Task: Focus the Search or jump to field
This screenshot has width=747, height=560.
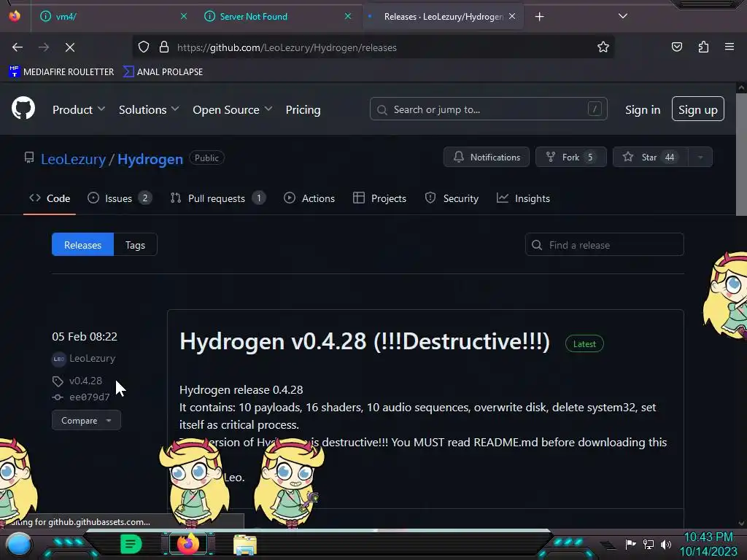Action: tap(488, 109)
